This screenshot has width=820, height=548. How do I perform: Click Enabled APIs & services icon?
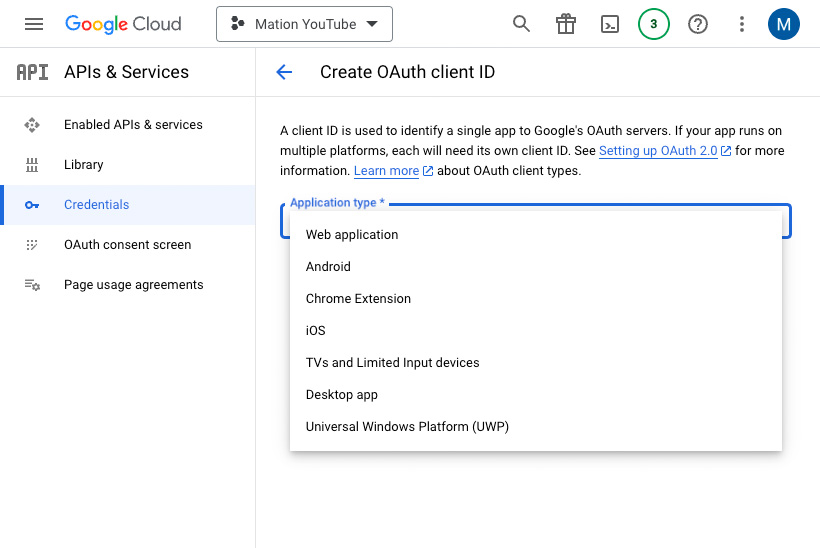click(x=32, y=125)
